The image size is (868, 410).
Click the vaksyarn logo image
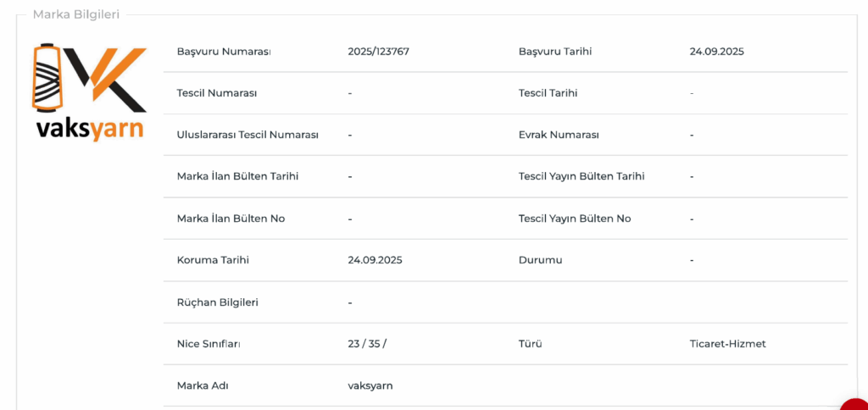(x=90, y=91)
